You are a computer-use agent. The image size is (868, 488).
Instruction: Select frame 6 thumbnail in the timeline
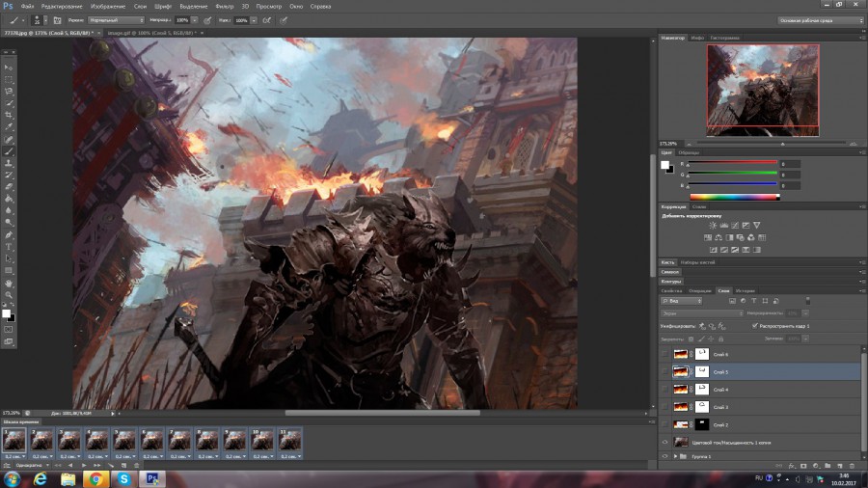tap(151, 440)
